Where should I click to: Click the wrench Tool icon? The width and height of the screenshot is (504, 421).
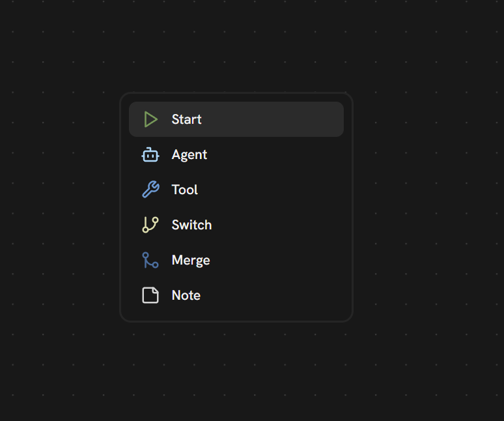[150, 190]
